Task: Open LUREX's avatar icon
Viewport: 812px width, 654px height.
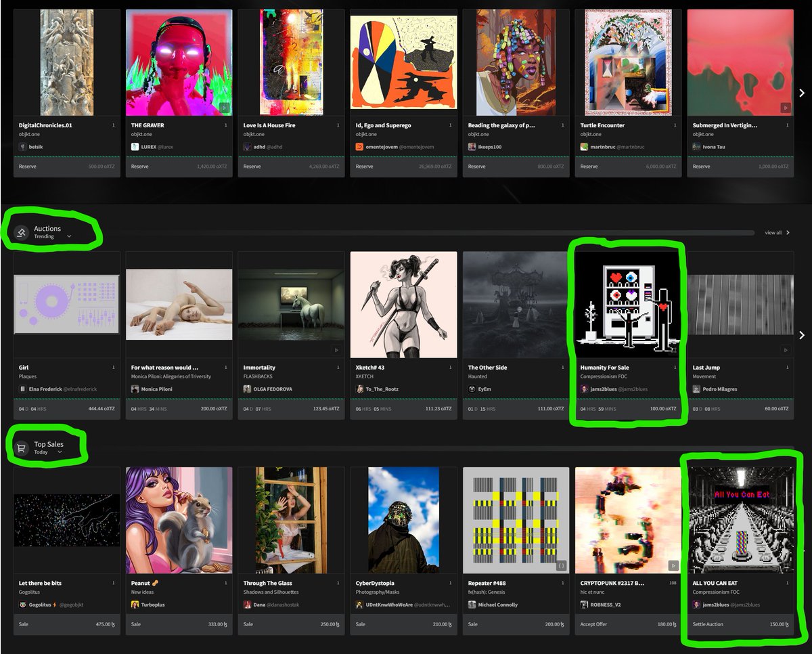Action: tap(135, 146)
